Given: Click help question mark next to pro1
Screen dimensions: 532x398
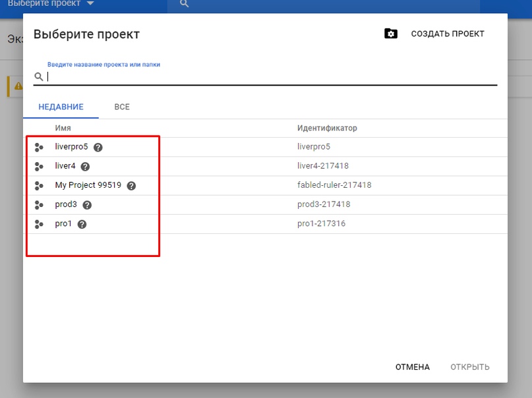Looking at the screenshot, I should pyautogui.click(x=82, y=224).
